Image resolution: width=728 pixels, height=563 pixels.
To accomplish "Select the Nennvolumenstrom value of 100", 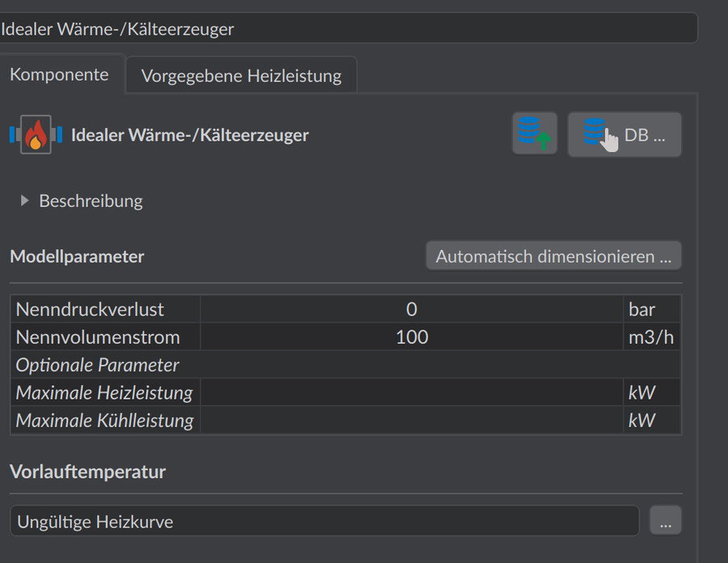I will [412, 337].
